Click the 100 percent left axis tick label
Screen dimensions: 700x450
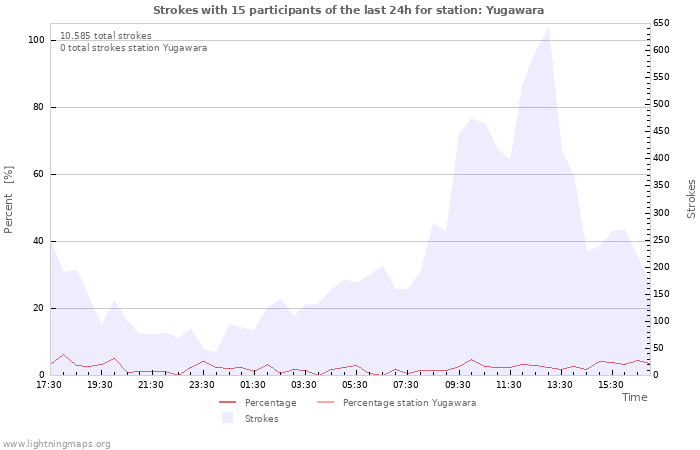36,40
